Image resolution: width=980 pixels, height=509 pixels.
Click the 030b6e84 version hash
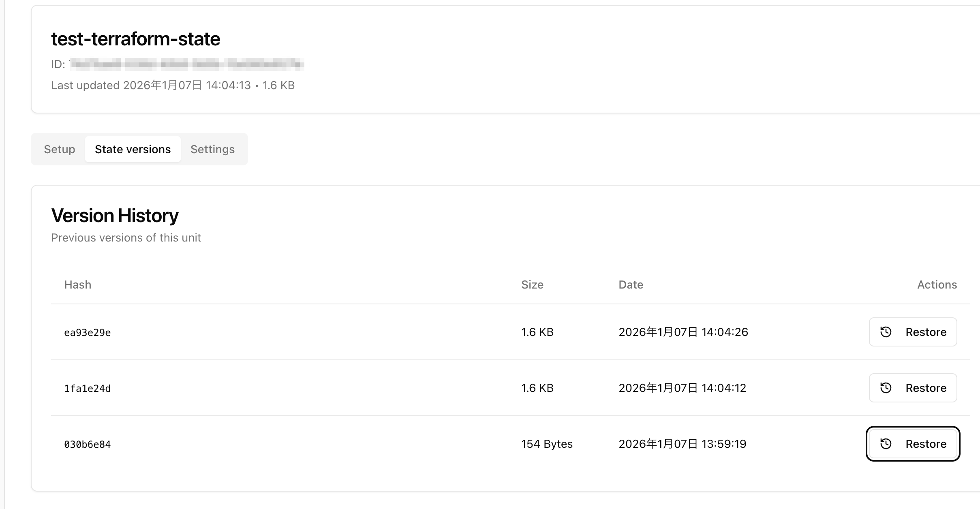[x=88, y=445]
